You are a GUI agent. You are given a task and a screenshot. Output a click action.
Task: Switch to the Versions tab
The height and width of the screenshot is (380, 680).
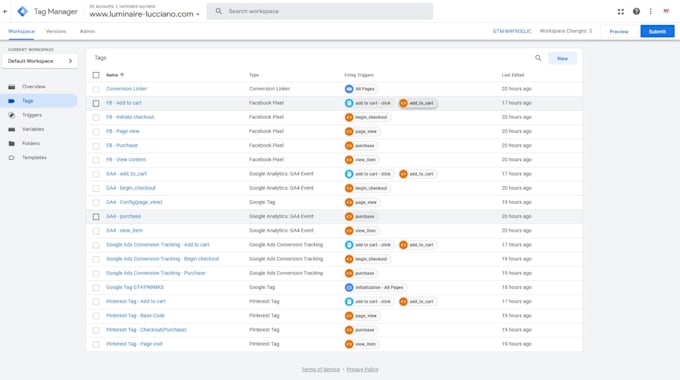(x=56, y=31)
